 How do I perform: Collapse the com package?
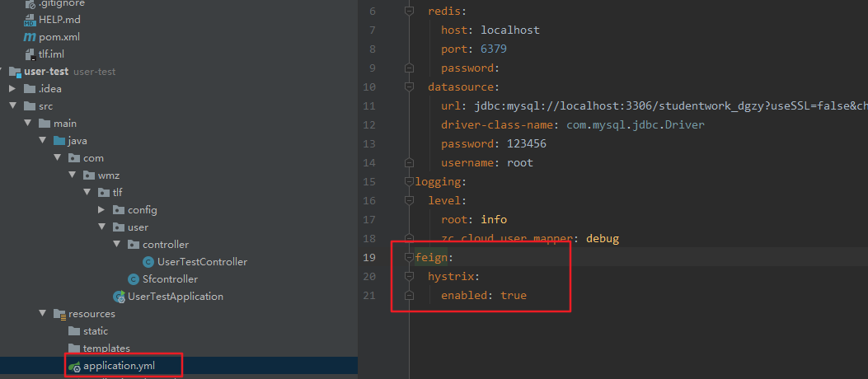pos(57,157)
